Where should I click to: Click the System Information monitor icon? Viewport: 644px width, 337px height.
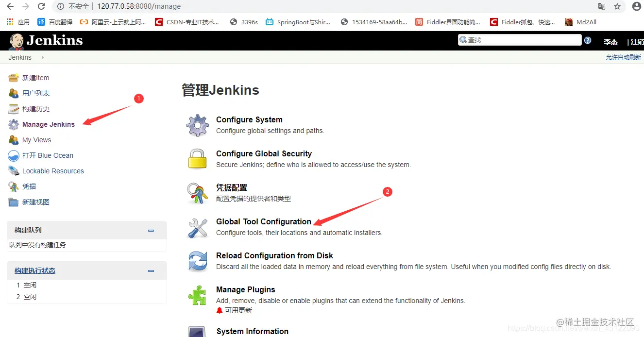pos(198,331)
